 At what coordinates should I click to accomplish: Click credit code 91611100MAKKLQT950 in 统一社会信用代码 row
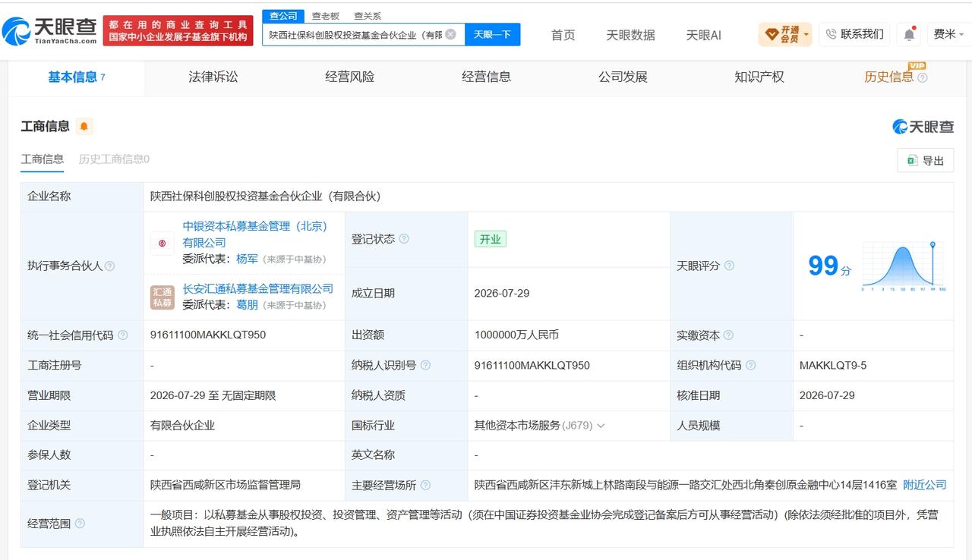(208, 335)
